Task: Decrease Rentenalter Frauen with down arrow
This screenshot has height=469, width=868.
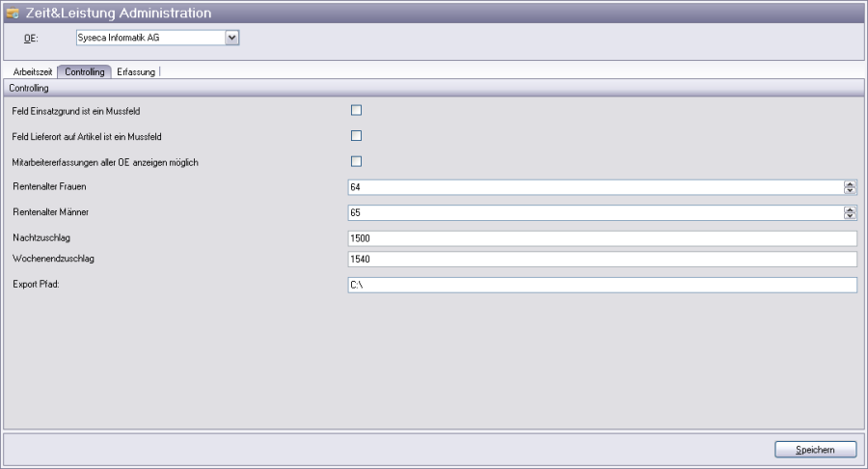Action: (x=850, y=190)
